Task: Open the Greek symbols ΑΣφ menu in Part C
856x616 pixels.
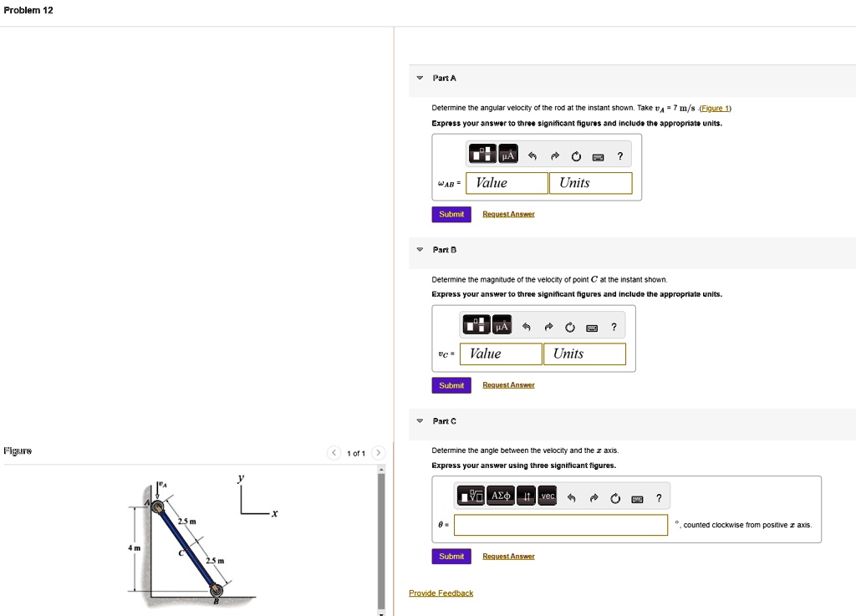Action: [501, 496]
